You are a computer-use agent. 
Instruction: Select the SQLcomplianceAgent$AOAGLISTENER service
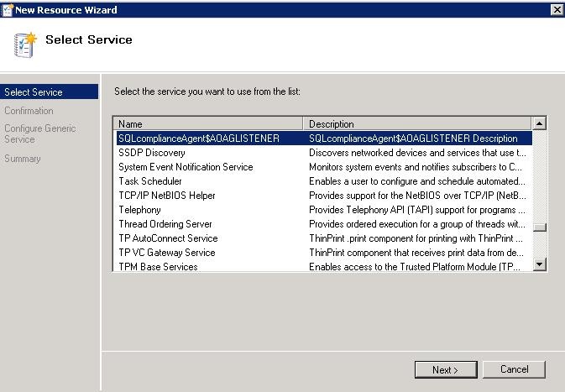click(199, 139)
